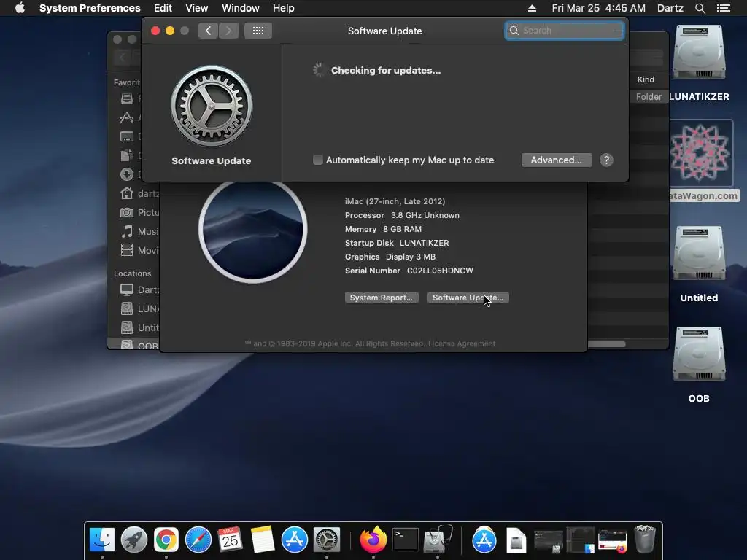The image size is (747, 560).
Task: Click the Kind column header in Finder
Action: [646, 79]
